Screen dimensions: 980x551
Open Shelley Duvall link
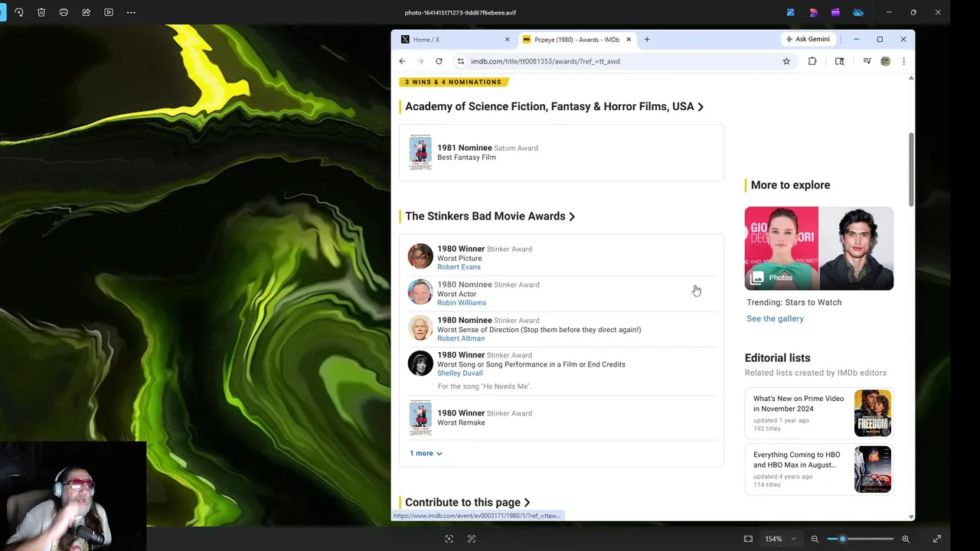tap(459, 373)
